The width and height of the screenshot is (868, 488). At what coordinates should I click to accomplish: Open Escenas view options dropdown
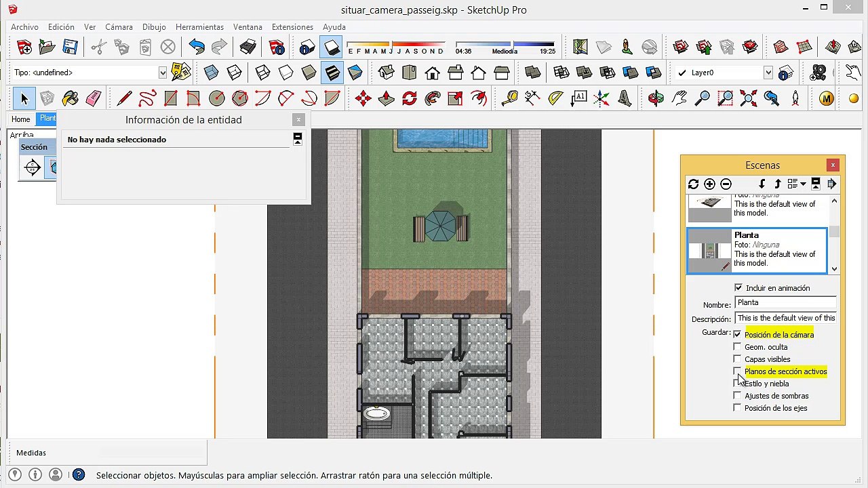[x=796, y=184]
